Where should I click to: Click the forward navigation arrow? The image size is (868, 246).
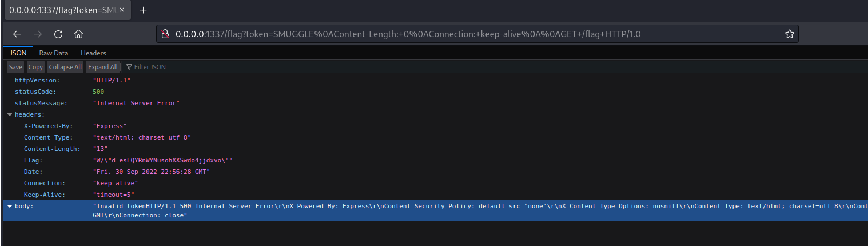(x=38, y=34)
